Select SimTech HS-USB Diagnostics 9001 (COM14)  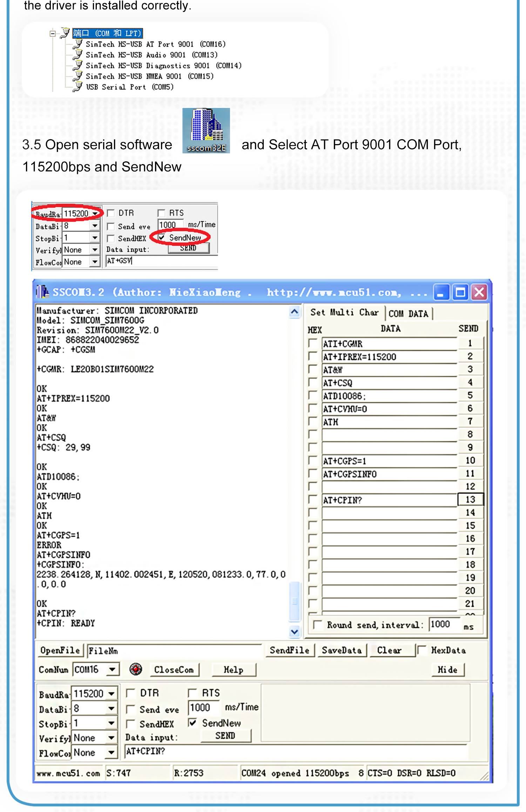point(163,66)
